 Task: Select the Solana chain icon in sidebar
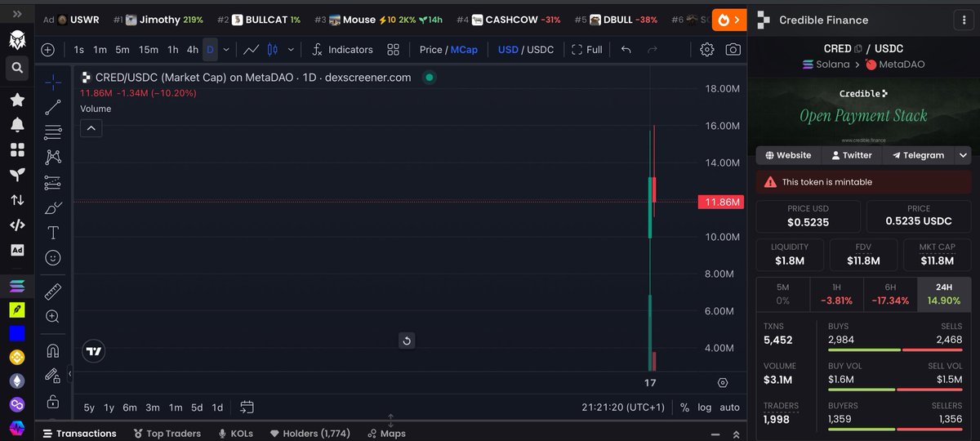(16, 286)
